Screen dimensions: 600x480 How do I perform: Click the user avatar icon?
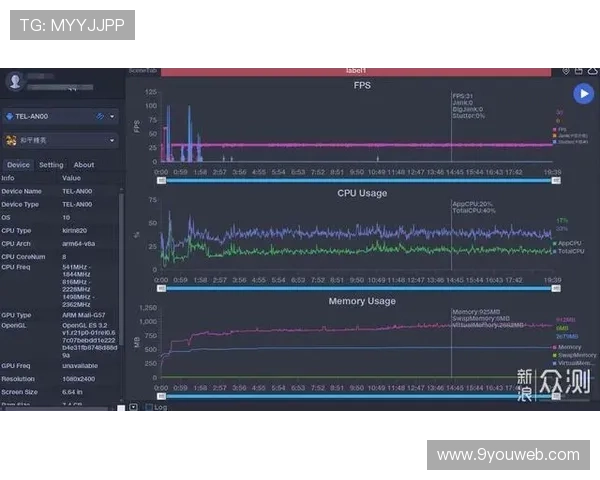15,81
